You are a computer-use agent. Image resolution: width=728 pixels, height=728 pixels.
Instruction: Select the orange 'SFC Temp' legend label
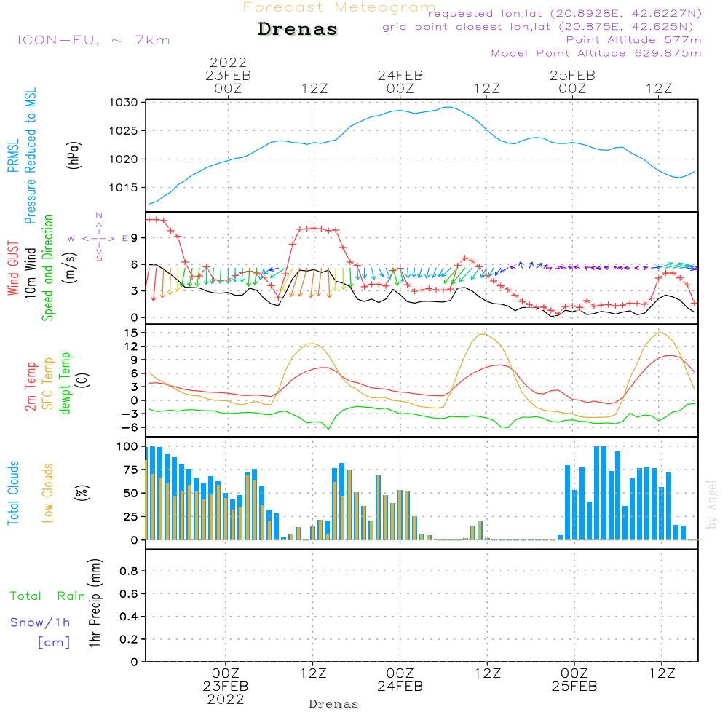point(48,384)
